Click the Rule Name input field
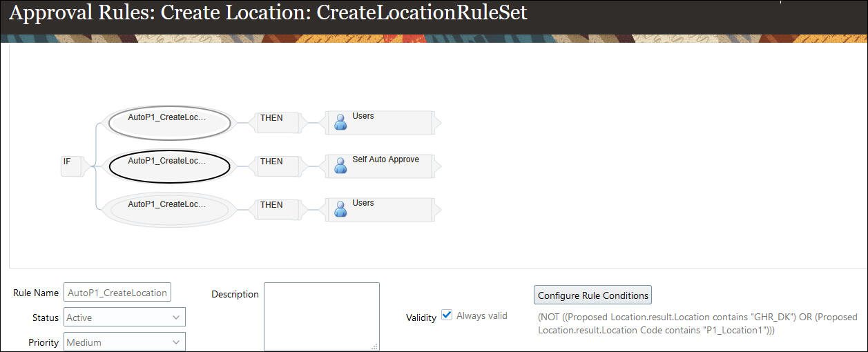868x352 pixels. click(x=117, y=293)
